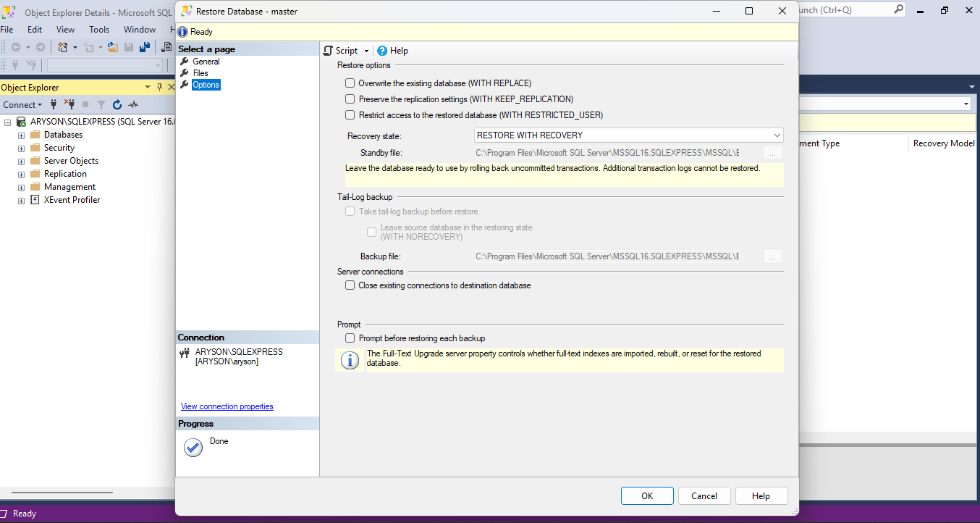Select the General page
This screenshot has width=980, height=523.
click(x=206, y=62)
